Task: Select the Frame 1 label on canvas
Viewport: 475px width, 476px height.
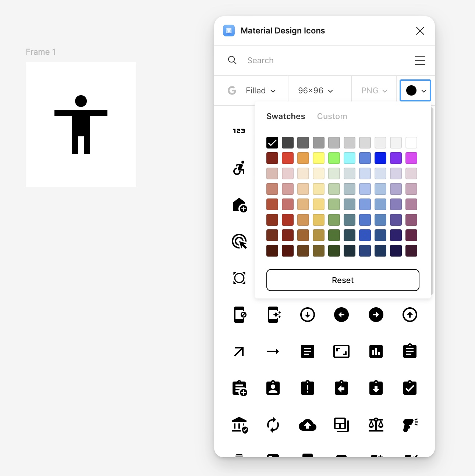Action: 40,52
